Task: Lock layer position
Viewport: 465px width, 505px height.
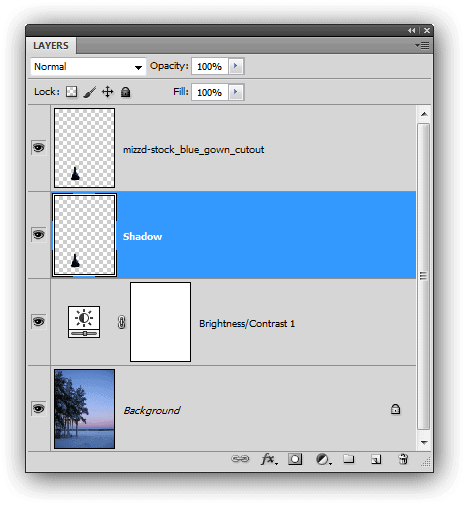Action: [x=107, y=92]
